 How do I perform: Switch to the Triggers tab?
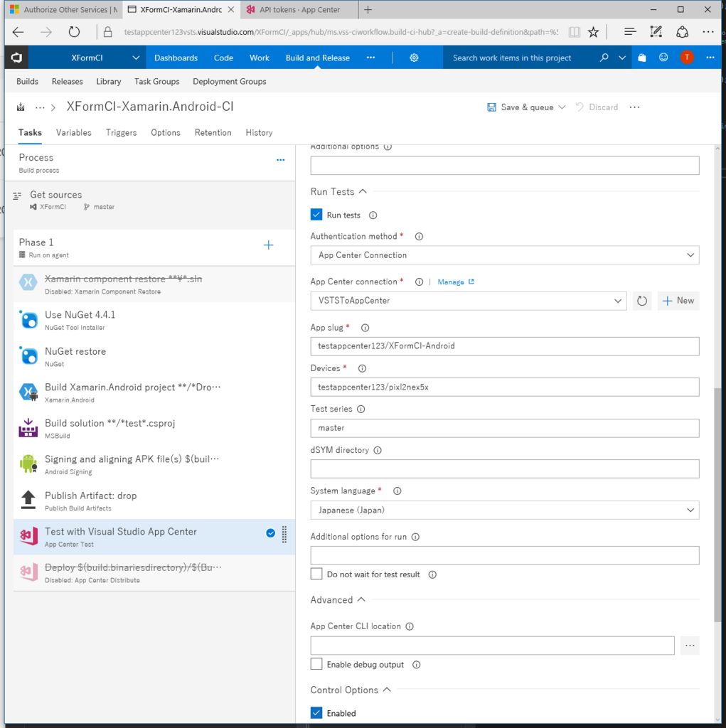tap(121, 133)
